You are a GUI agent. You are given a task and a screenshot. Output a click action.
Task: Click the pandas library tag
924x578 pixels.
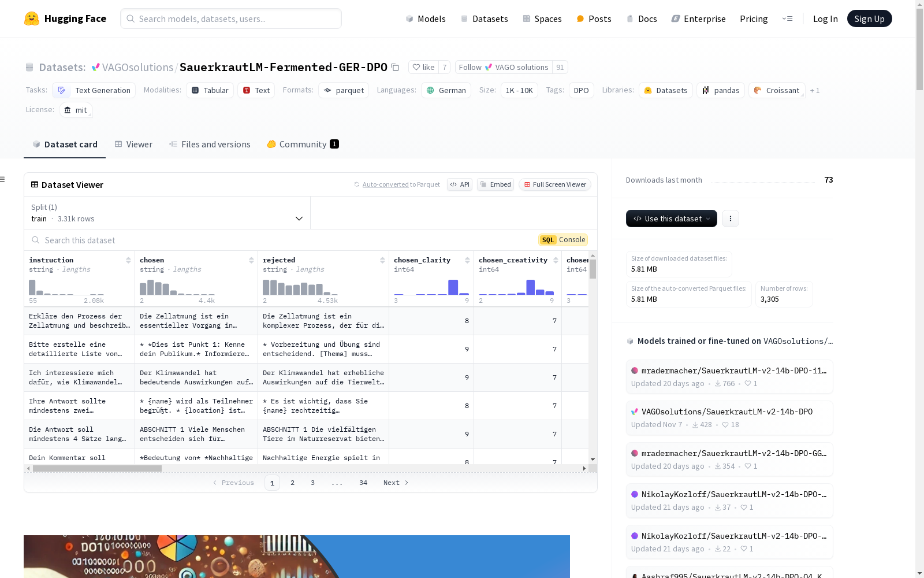point(721,90)
